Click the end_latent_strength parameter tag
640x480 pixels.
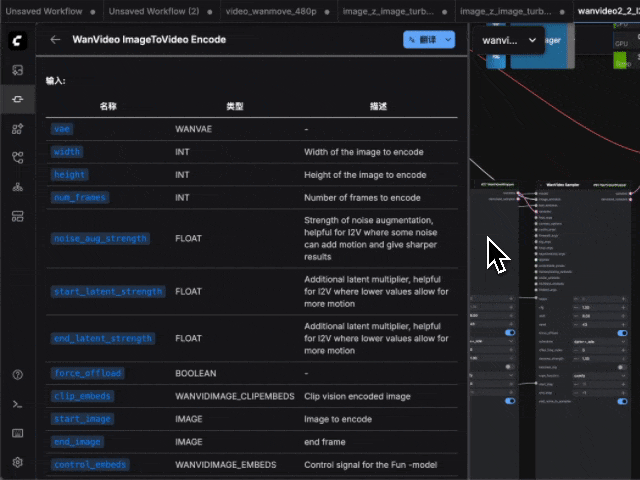[x=103, y=338]
